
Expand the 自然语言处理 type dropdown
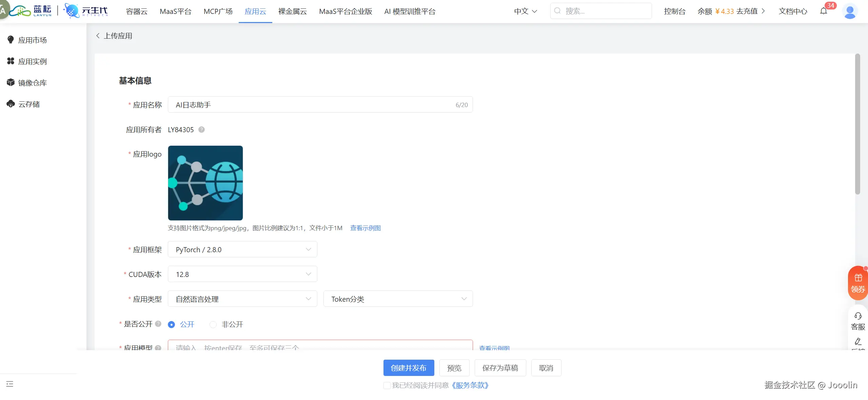click(x=242, y=299)
